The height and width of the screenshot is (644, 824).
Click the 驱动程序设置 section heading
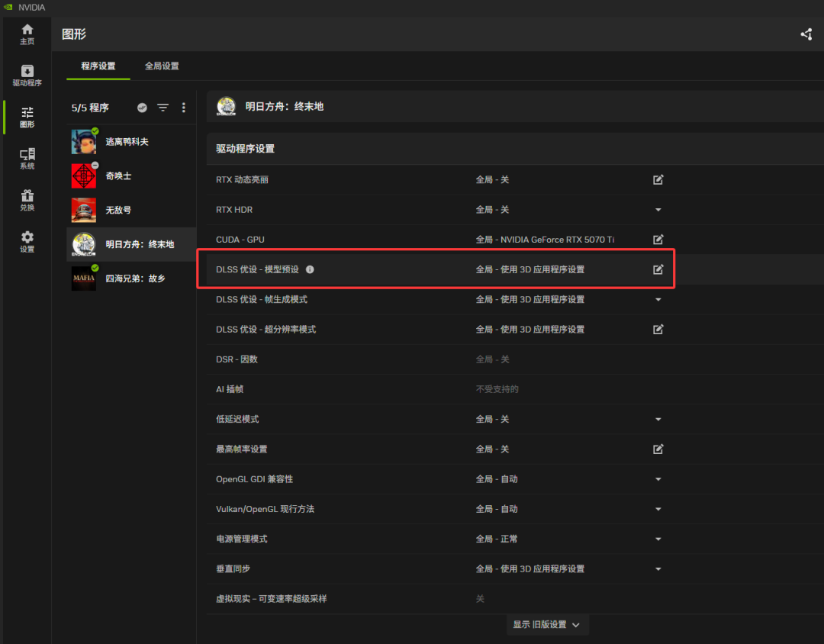pos(246,149)
